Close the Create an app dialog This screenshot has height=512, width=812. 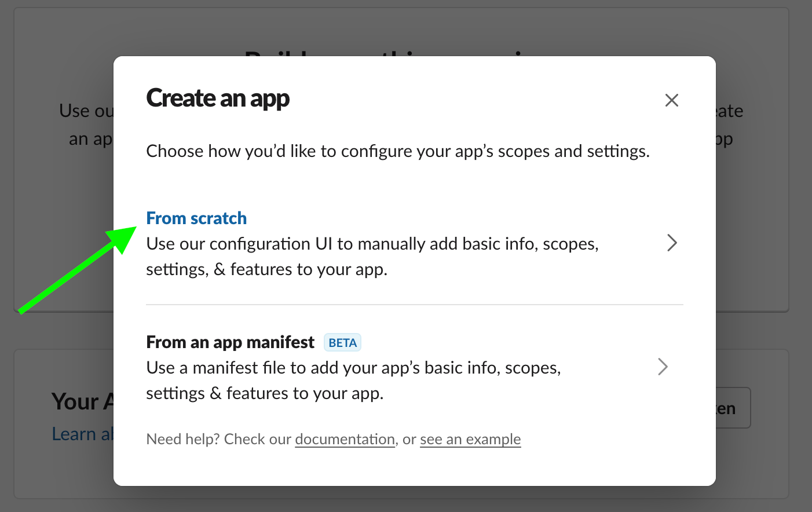(671, 100)
